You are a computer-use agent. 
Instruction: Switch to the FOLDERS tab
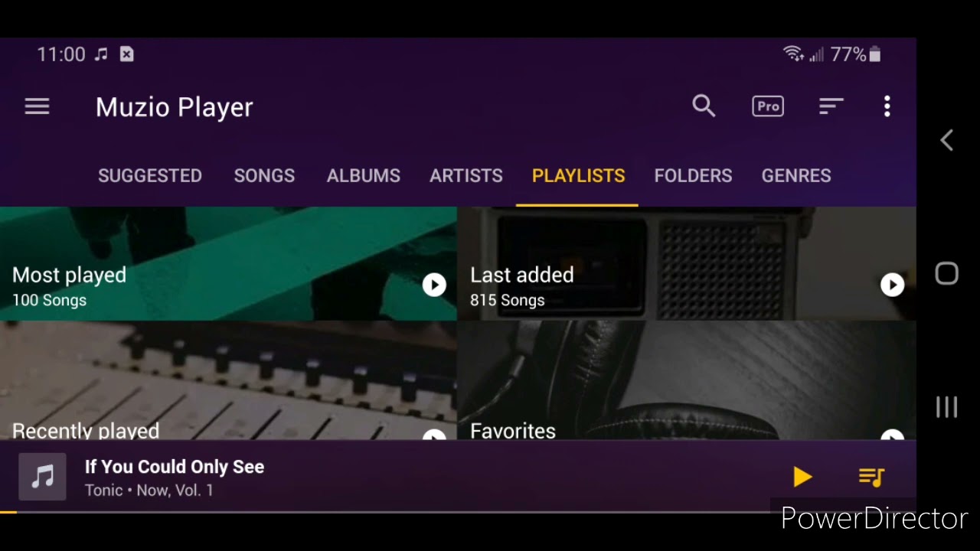[x=693, y=175]
